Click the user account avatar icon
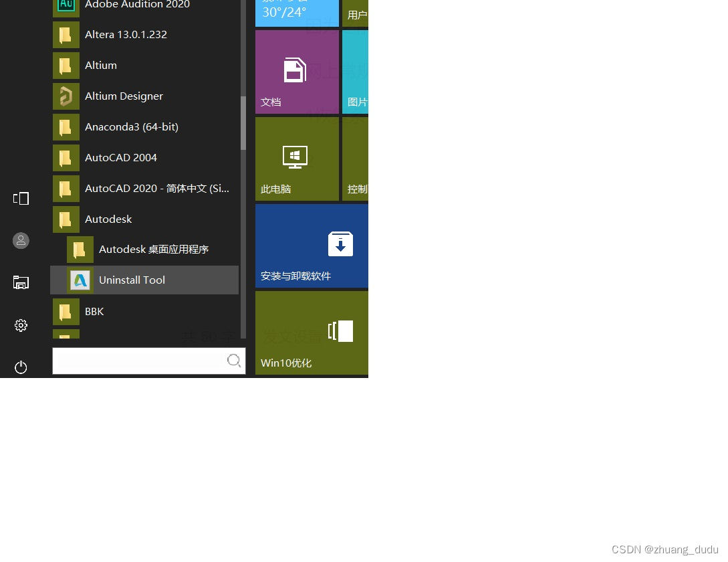 (x=21, y=240)
